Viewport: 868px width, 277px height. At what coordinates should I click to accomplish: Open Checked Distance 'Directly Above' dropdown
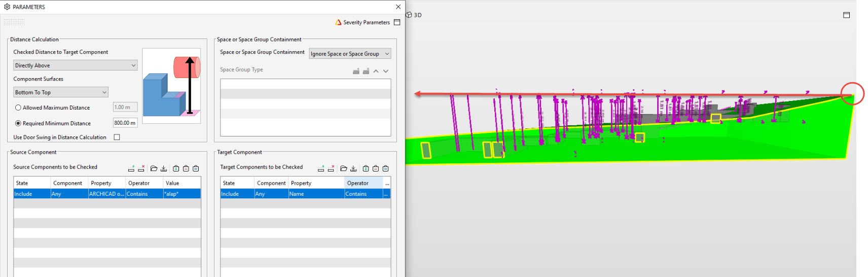pos(76,65)
